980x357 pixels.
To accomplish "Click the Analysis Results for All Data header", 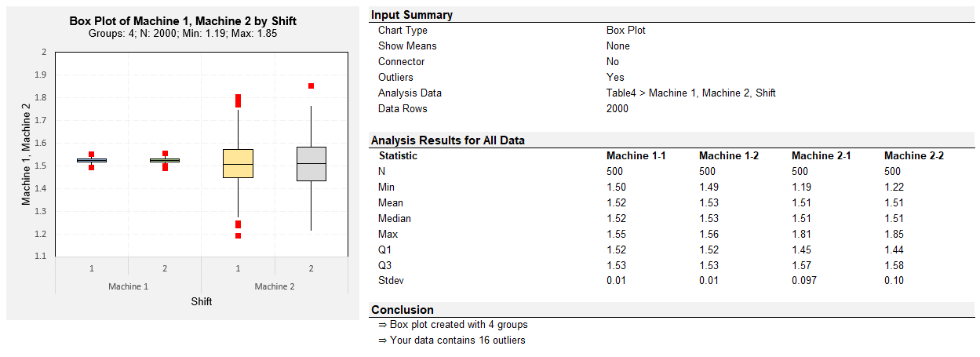I will pyautogui.click(x=448, y=140).
